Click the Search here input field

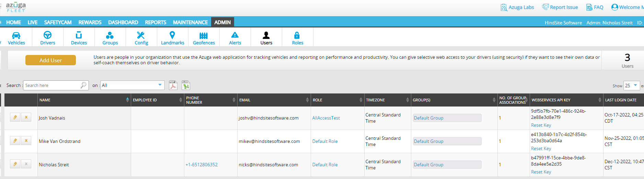[52, 86]
